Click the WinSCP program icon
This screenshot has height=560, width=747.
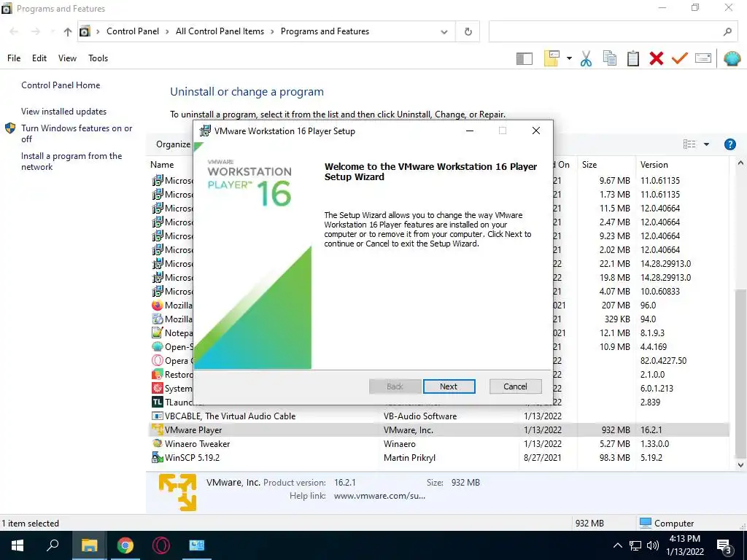tap(158, 458)
